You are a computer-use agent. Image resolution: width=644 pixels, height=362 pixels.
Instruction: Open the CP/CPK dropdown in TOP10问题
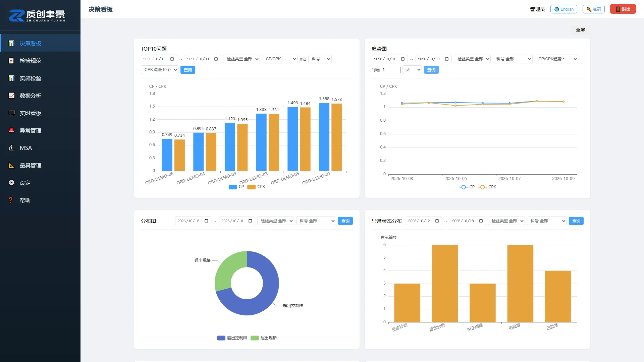280,59
